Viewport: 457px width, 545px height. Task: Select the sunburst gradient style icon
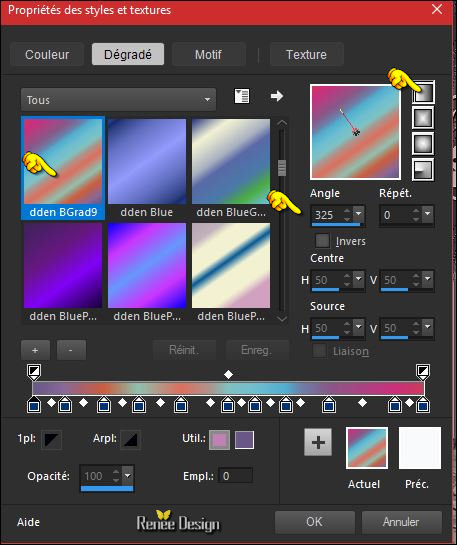click(423, 144)
